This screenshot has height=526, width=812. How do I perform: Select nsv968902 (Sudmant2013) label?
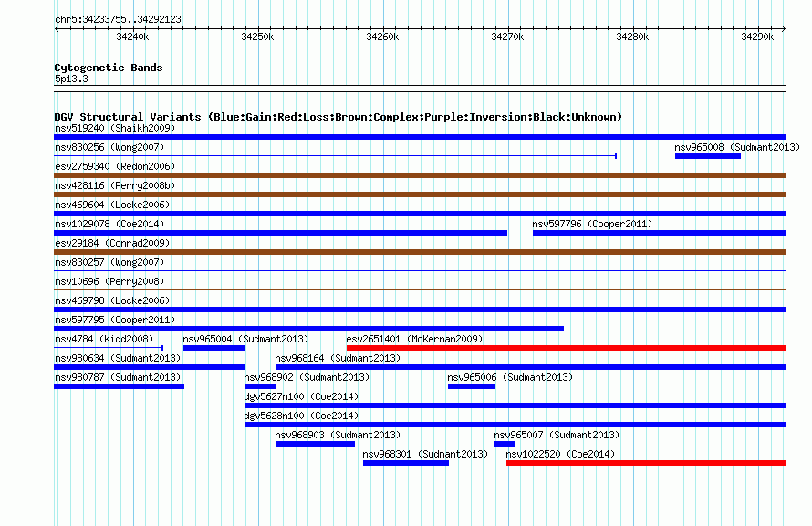pyautogui.click(x=307, y=377)
